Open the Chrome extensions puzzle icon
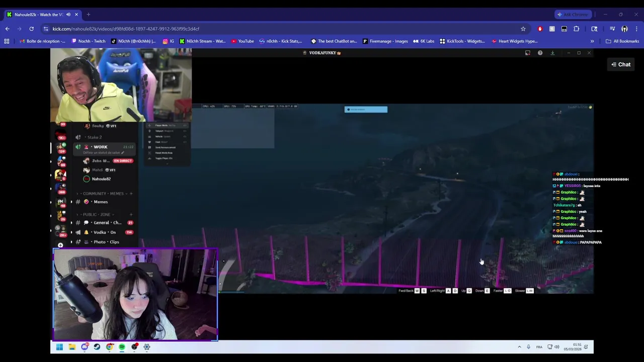The image size is (644, 362). tap(576, 29)
